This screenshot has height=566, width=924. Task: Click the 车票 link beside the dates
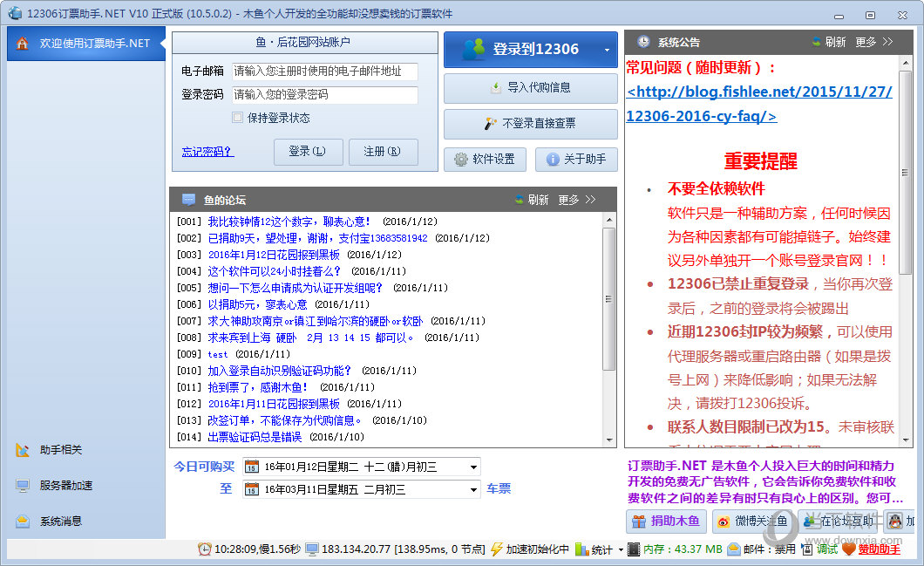pyautogui.click(x=499, y=488)
